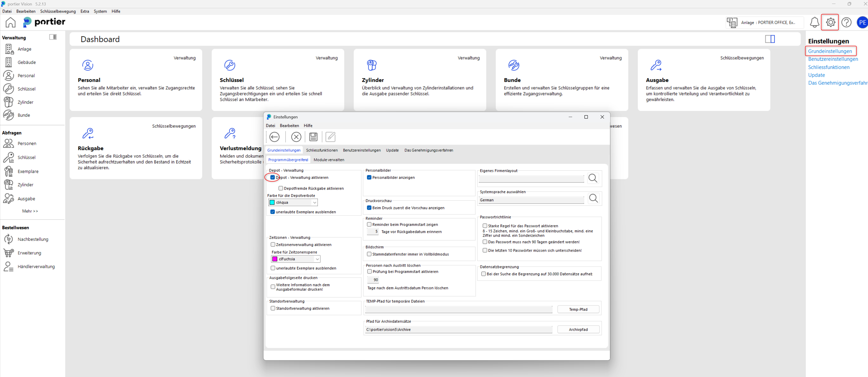Open help question mark icon

click(846, 22)
